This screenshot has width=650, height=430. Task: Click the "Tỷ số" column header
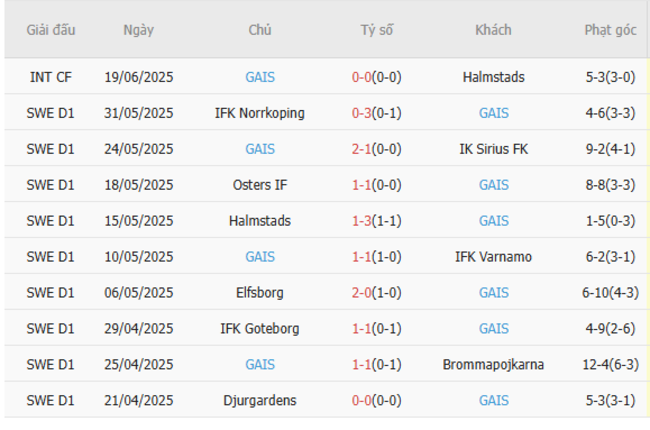click(x=377, y=30)
